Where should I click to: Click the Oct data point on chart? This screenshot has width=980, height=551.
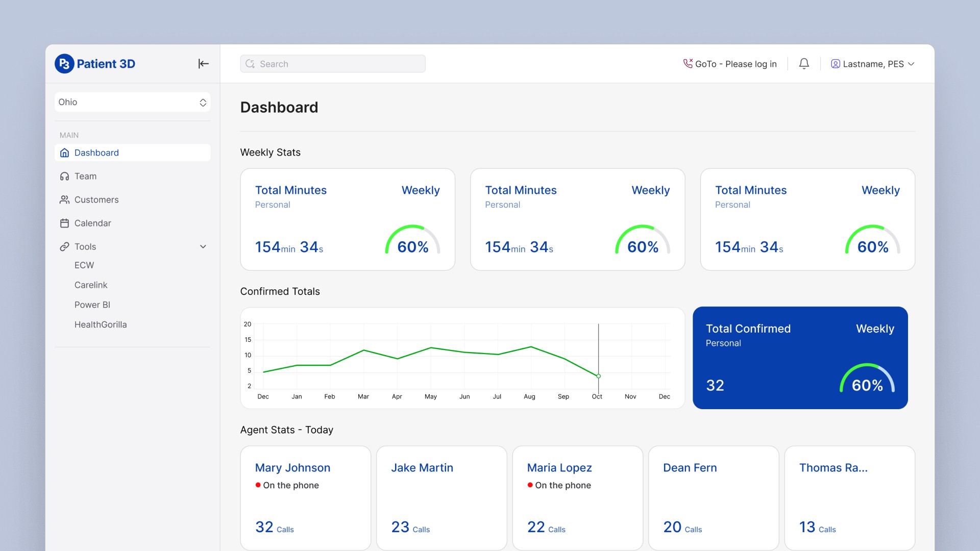pyautogui.click(x=598, y=376)
